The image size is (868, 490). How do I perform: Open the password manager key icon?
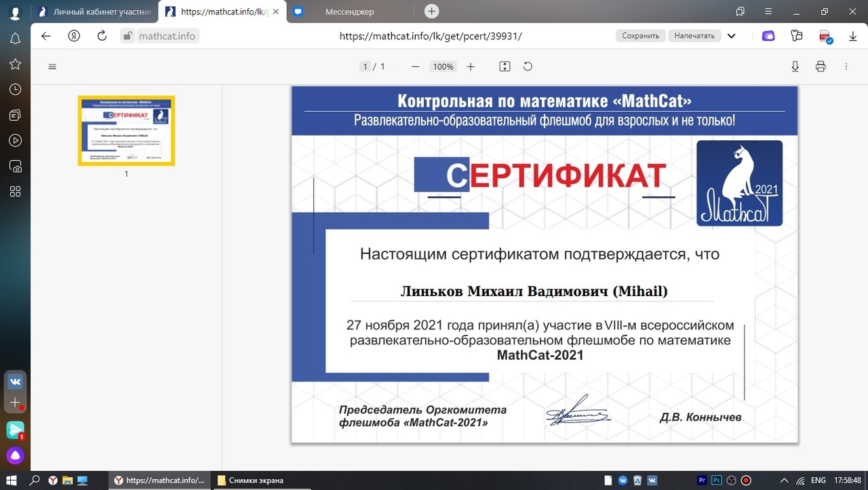tap(797, 36)
